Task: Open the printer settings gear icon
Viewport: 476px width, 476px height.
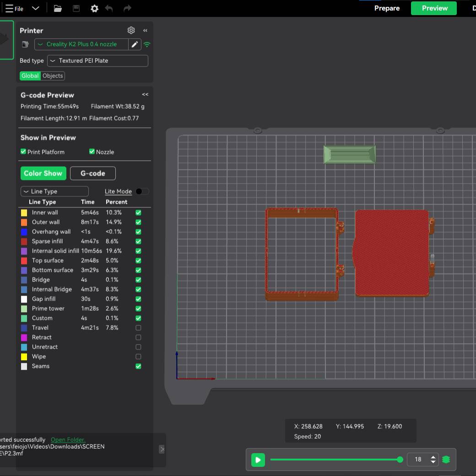Action: [x=131, y=30]
